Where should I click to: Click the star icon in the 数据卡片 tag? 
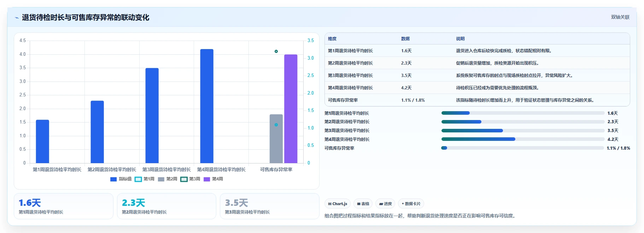403,204
